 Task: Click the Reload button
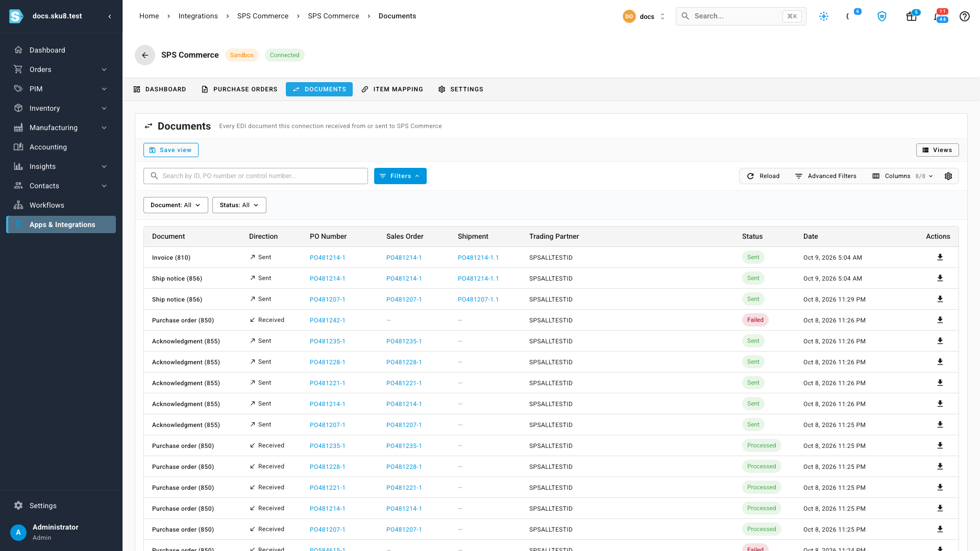coord(763,176)
